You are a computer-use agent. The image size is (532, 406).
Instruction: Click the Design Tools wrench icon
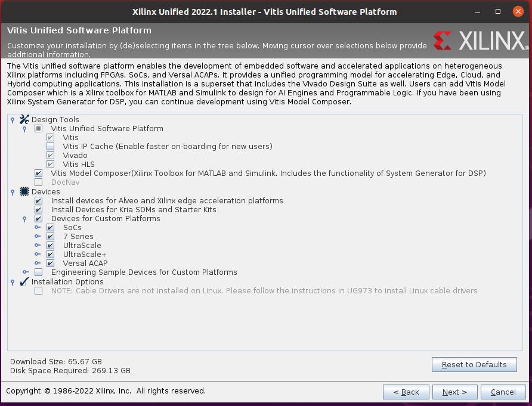[x=24, y=119]
